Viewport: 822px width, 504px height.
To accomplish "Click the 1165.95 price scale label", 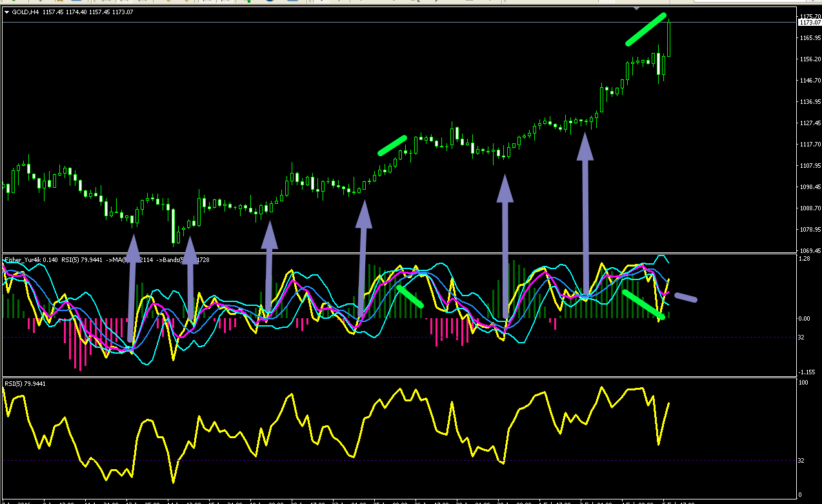I will [x=810, y=38].
